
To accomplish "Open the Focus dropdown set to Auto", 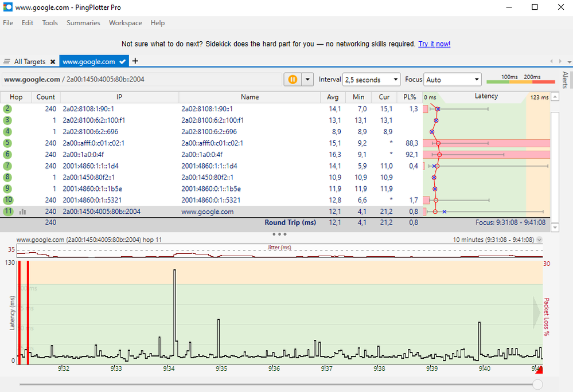I will [453, 80].
